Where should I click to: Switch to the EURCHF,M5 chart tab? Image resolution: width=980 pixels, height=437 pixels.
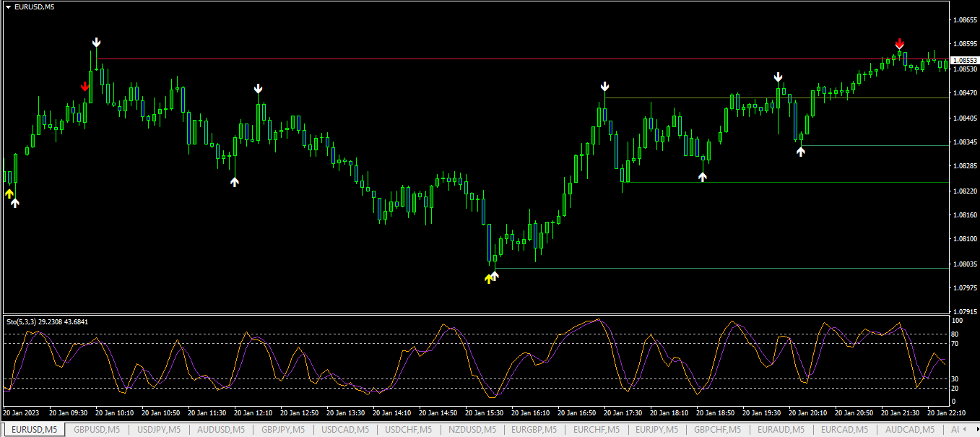point(597,430)
